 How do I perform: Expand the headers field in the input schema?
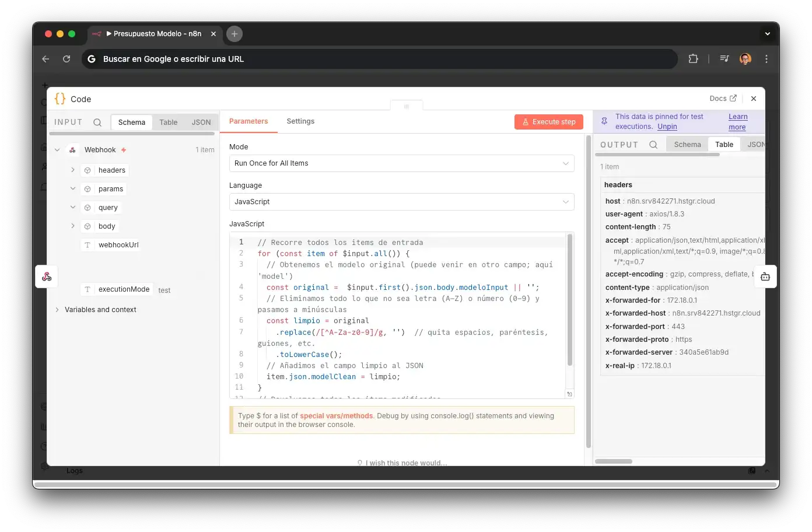point(72,170)
